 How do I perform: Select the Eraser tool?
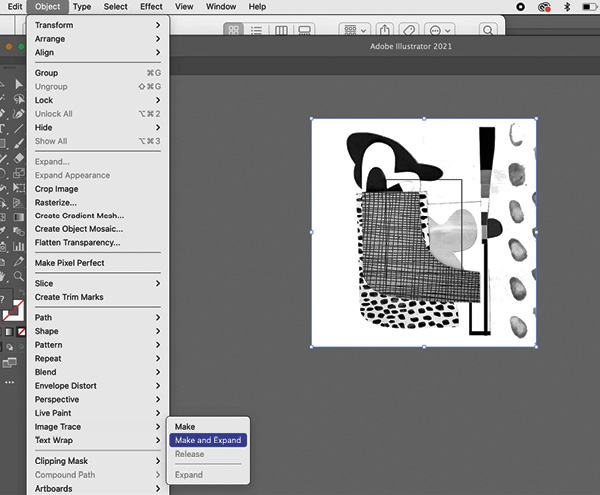click(x=18, y=158)
